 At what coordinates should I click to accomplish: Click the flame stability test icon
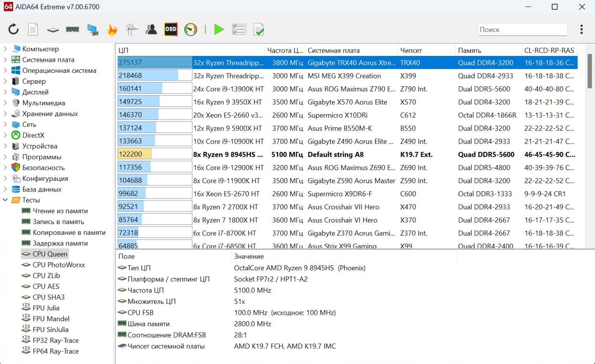point(112,29)
